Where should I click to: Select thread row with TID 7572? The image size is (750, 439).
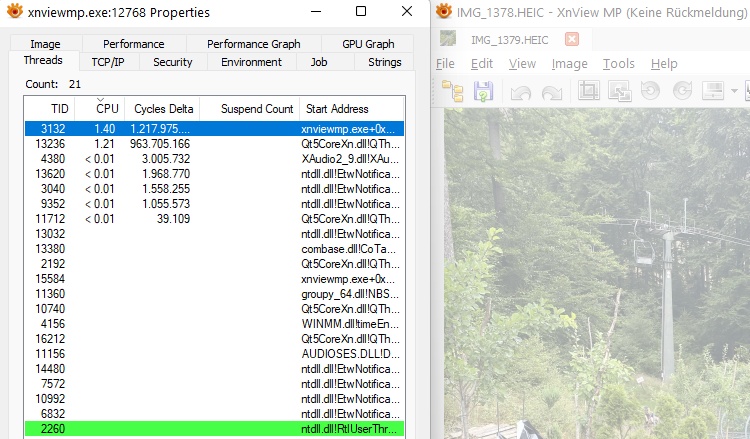(x=214, y=384)
